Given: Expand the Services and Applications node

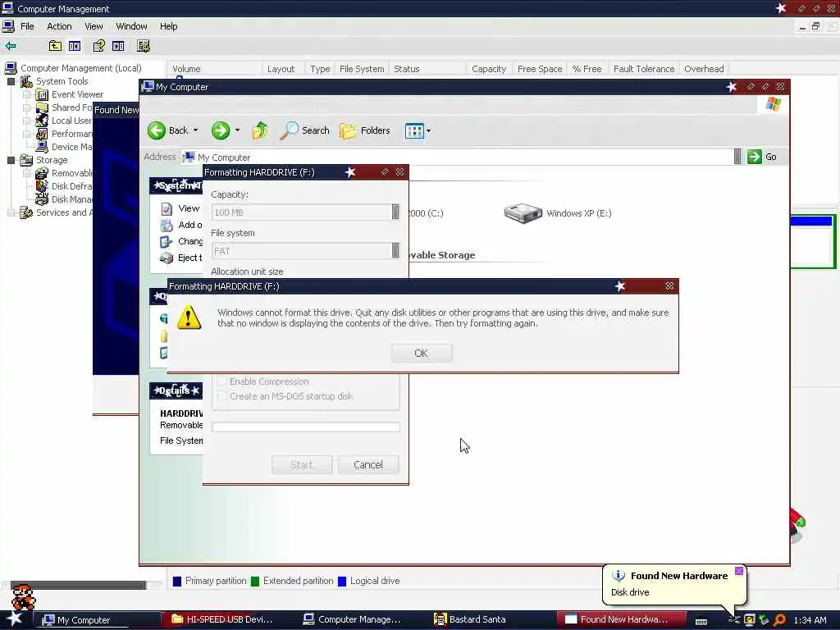Looking at the screenshot, I should pyautogui.click(x=11, y=212).
